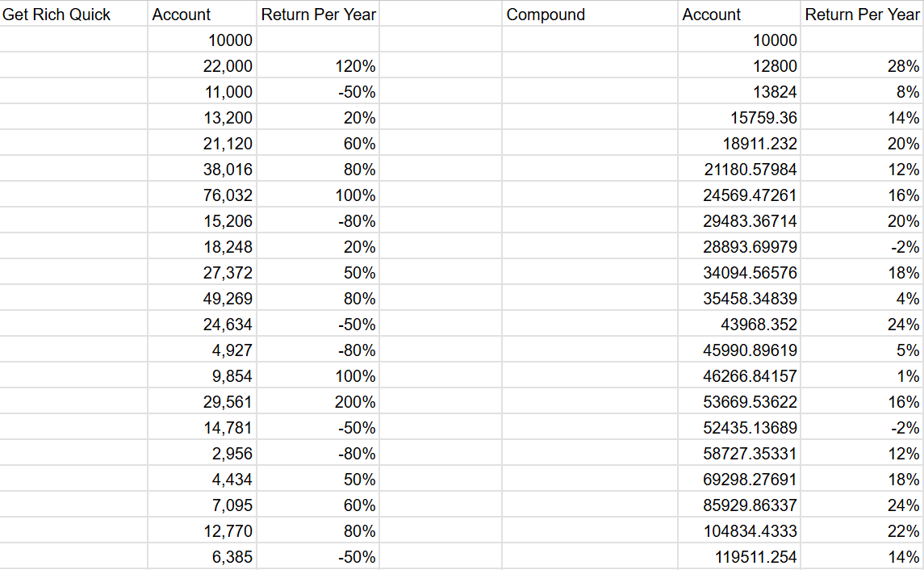Select the 5% return cell
Viewport: 924px width, 570px height.
862,350
